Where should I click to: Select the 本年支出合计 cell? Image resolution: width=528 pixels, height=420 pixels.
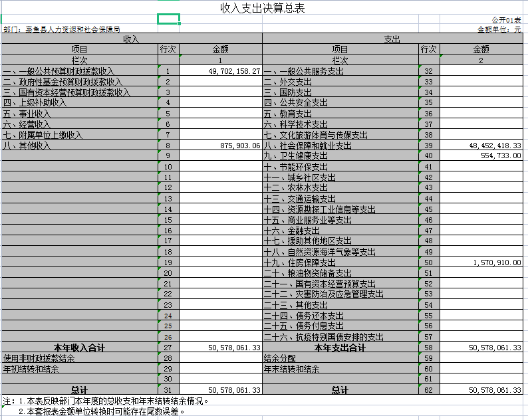[x=340, y=348]
